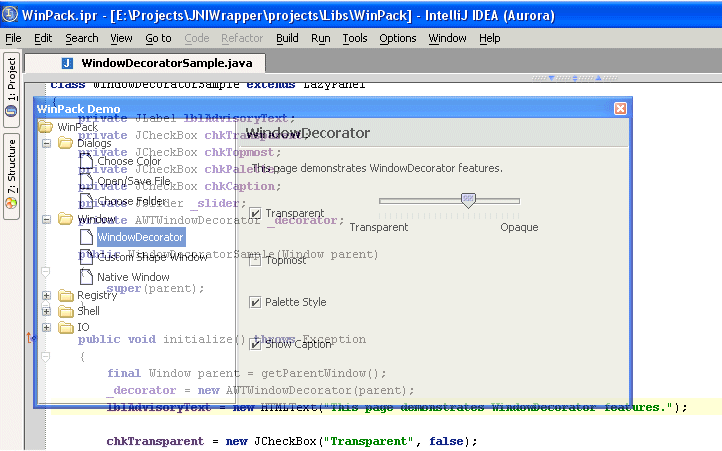Screen dimensions: 722x451
Task: Open the Build menu
Action: click(287, 38)
